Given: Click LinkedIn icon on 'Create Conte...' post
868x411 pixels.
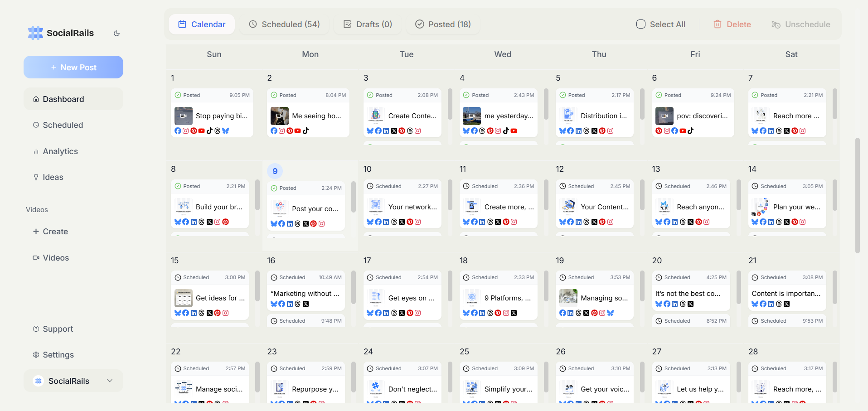Looking at the screenshot, I should tap(386, 131).
